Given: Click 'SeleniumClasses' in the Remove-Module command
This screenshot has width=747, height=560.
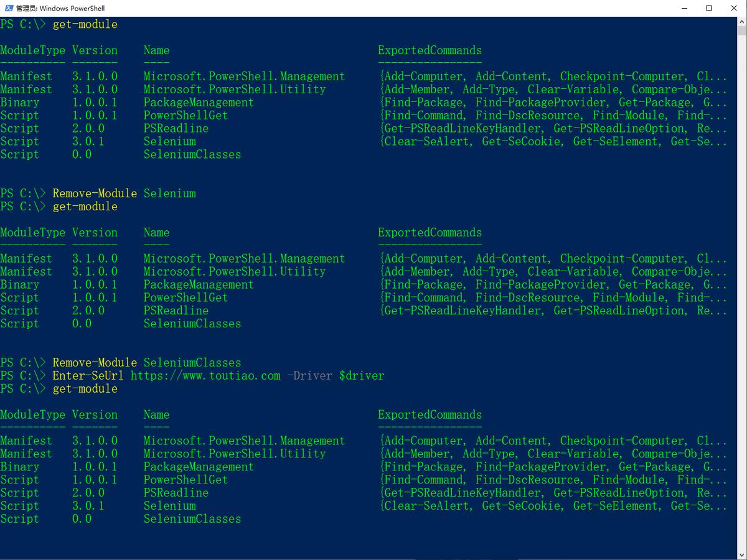Looking at the screenshot, I should click(192, 363).
